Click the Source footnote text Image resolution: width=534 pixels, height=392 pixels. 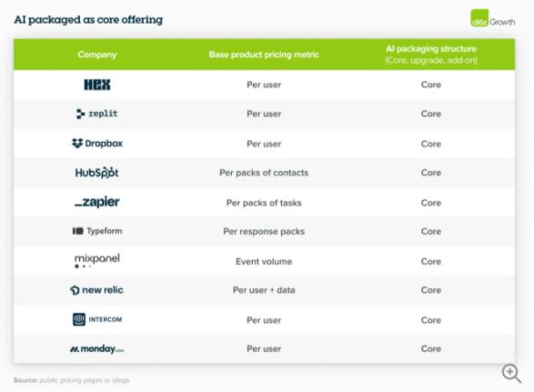click(x=72, y=380)
